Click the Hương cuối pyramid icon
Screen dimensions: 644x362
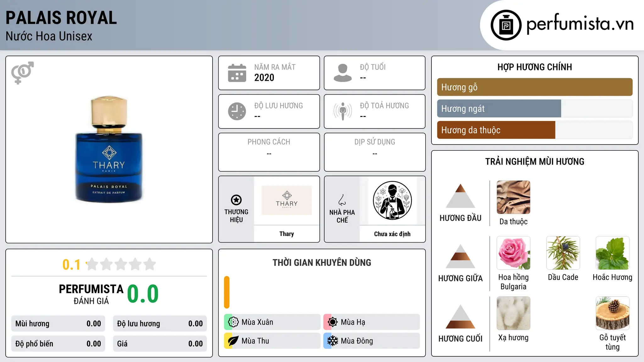(460, 316)
